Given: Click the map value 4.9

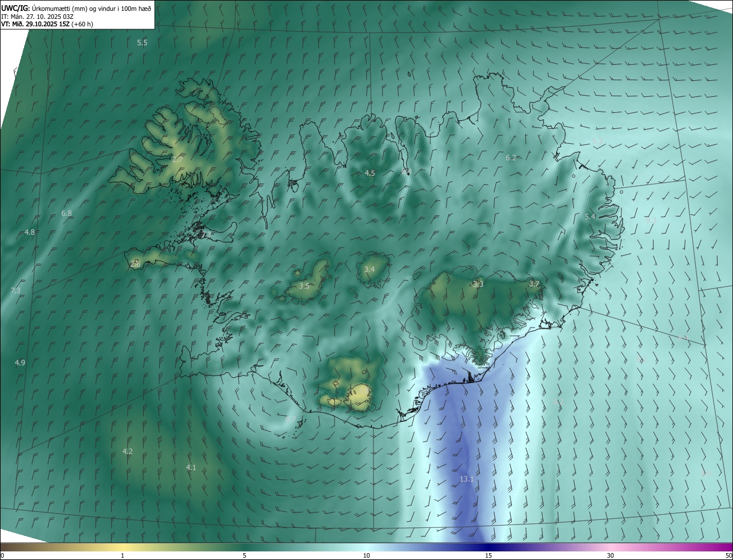Looking at the screenshot, I should [x=20, y=363].
